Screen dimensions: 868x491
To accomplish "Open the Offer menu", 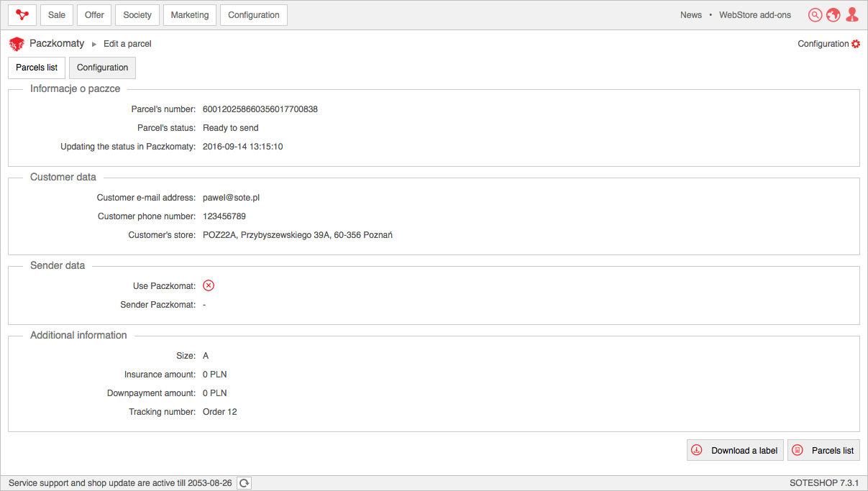I will (x=94, y=15).
